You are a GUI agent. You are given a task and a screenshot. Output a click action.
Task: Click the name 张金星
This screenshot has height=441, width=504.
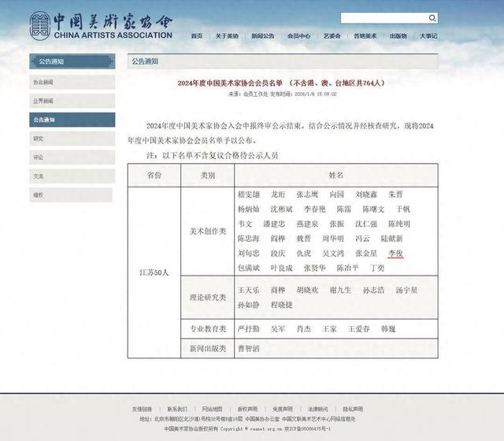[366, 254]
